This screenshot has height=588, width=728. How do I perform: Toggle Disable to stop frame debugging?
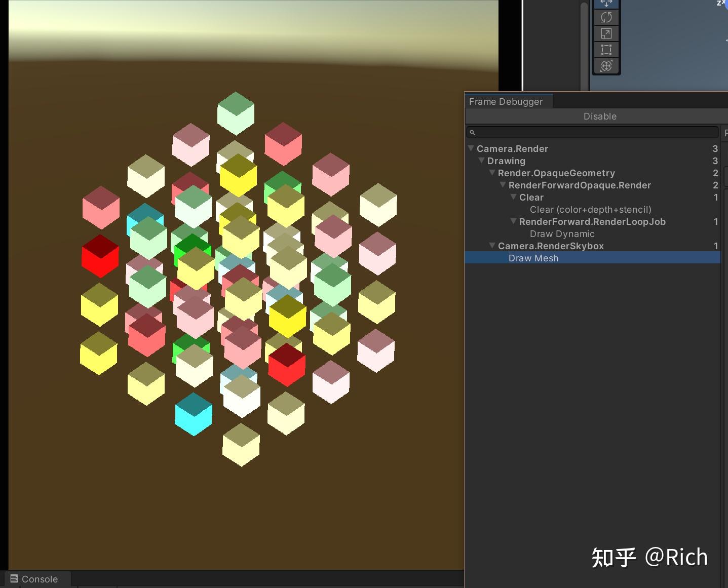[600, 116]
